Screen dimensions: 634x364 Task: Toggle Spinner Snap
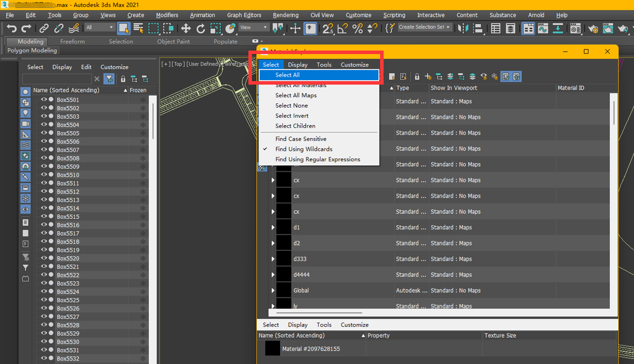372,28
